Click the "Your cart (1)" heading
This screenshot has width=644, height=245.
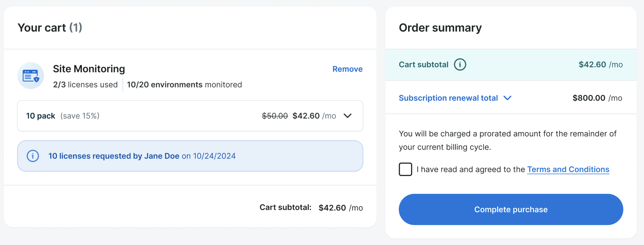coord(50,28)
